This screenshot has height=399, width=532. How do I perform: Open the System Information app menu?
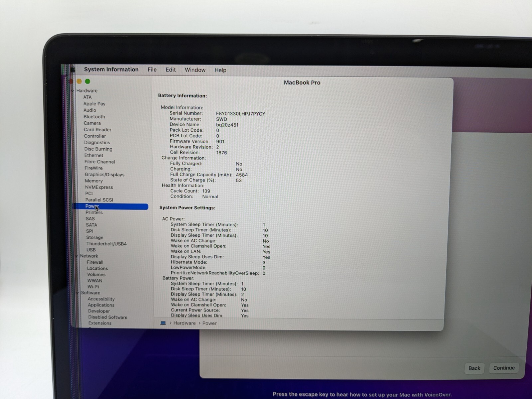[111, 69]
